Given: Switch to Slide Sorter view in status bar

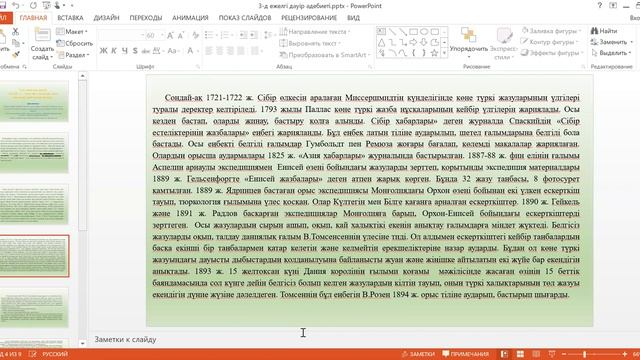Looking at the screenshot, I should (x=520, y=354).
